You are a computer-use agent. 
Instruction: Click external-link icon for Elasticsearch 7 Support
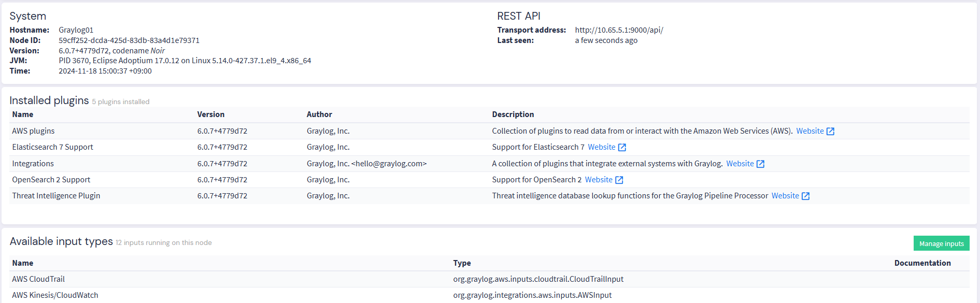coord(622,148)
